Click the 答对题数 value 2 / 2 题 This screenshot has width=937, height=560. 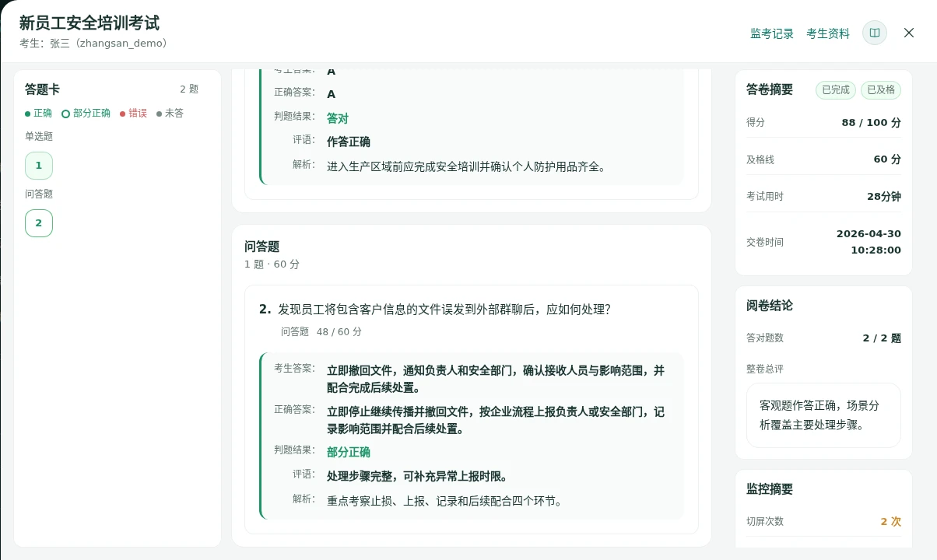coord(882,338)
